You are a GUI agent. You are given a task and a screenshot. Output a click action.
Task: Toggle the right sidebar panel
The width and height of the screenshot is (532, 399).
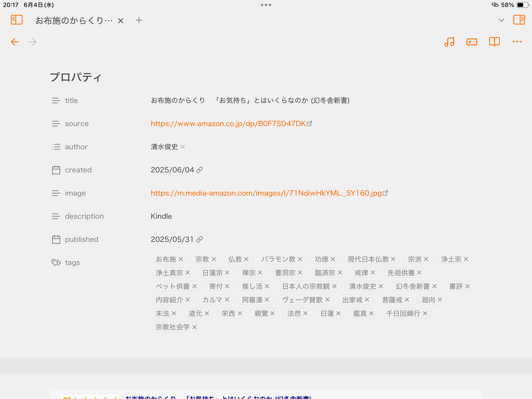click(x=519, y=20)
